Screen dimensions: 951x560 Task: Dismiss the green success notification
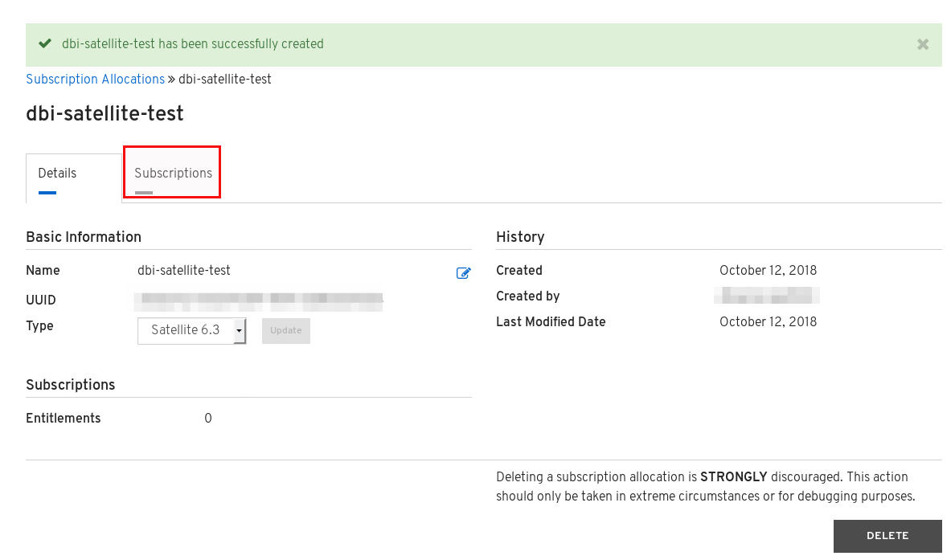coord(923,44)
